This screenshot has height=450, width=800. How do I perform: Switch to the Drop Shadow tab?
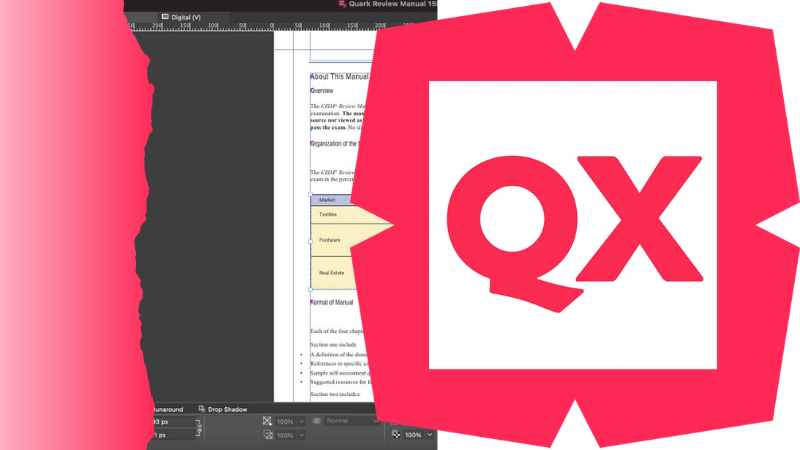pyautogui.click(x=222, y=409)
